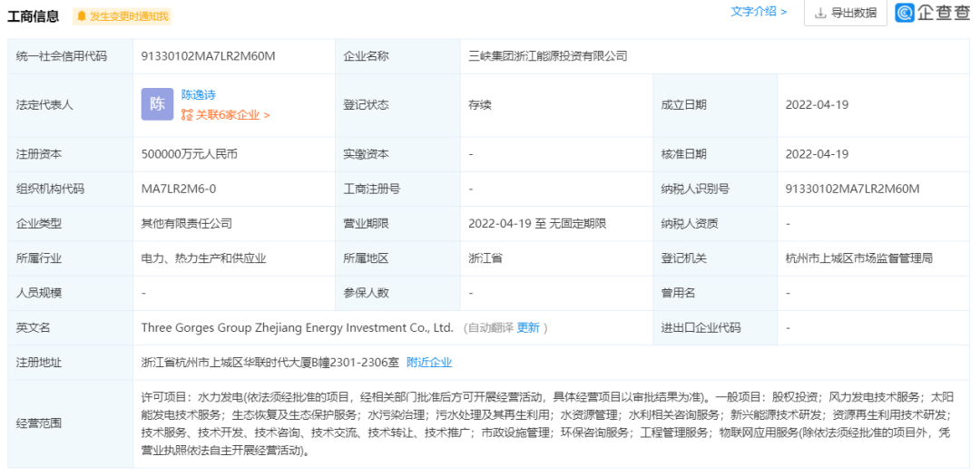Click the organization code MA7LR2M6-0
The width and height of the screenshot is (980, 476).
click(179, 189)
